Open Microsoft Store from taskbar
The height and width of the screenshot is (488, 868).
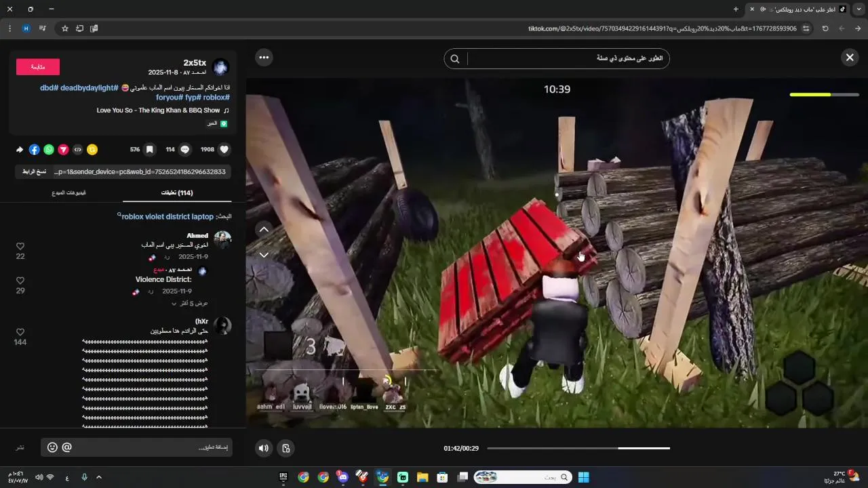click(441, 477)
